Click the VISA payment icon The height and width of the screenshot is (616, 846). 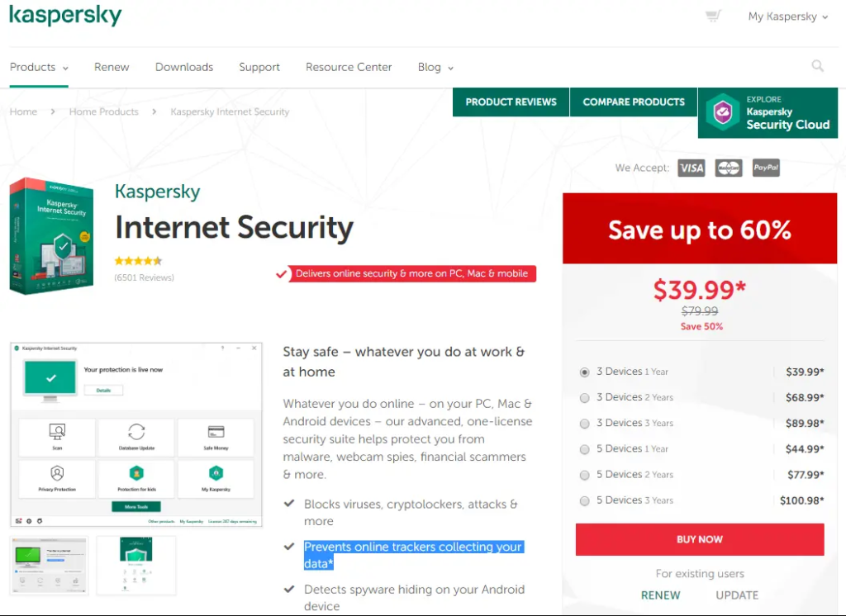click(x=692, y=168)
